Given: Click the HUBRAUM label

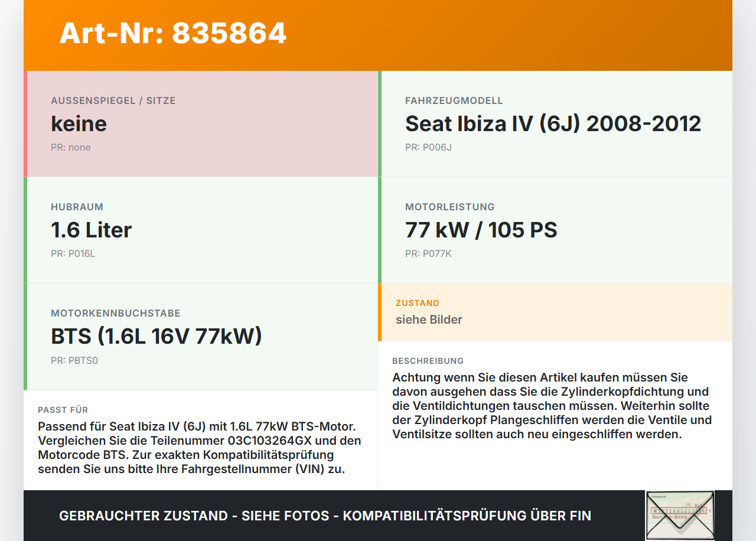Looking at the screenshot, I should pyautogui.click(x=77, y=207).
